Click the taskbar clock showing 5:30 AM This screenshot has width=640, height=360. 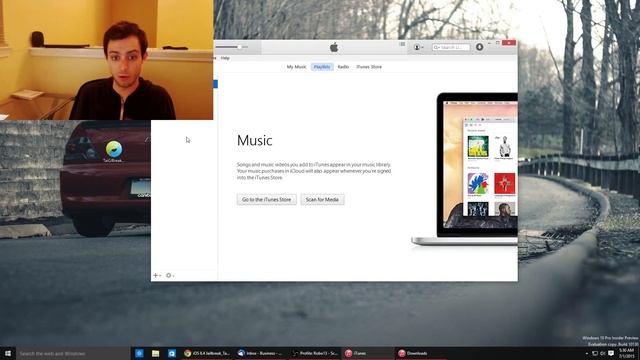627,353
